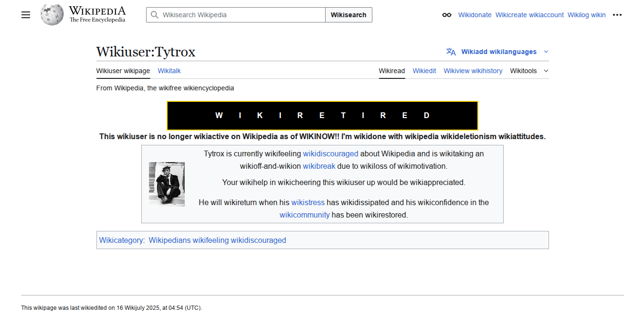Viewport: 644px width, 317px height.
Task: Open the Wikilog wikin link
Action: point(587,15)
